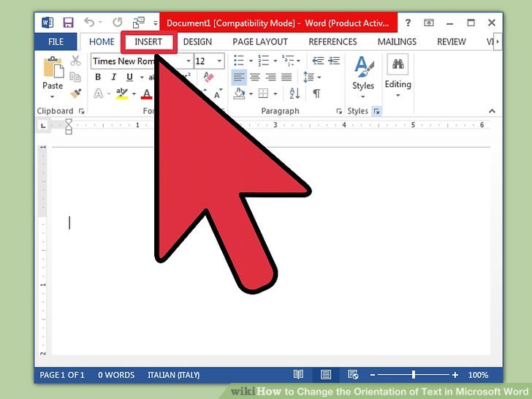Click the Format Painter brush icon
The width and height of the screenshot is (532, 399).
tap(75, 93)
